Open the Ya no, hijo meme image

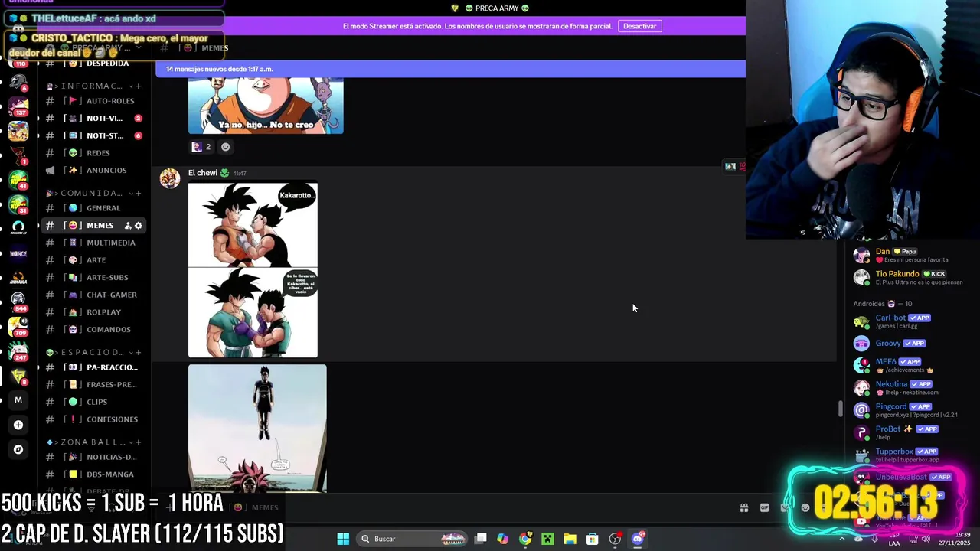pos(266,106)
